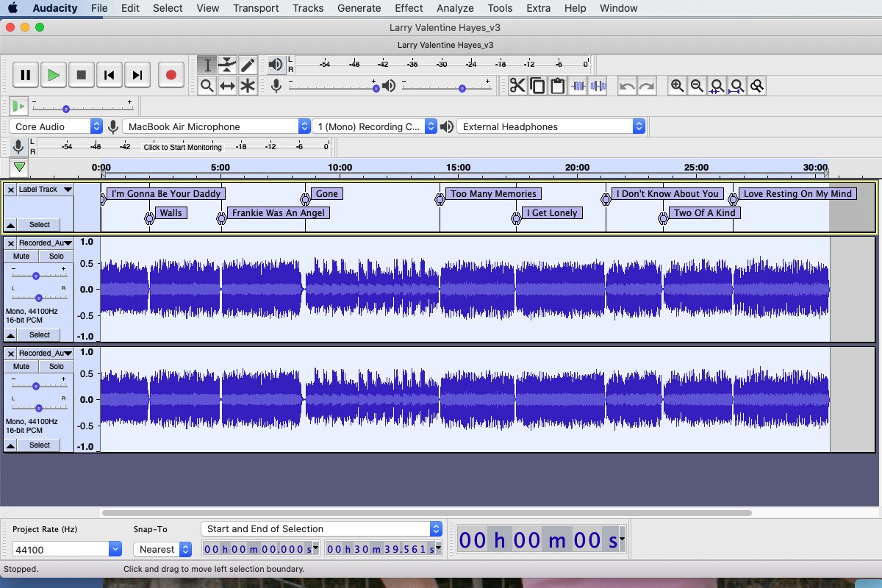Close the first Recorded_Au track
The width and height of the screenshot is (882, 588).
[x=10, y=243]
